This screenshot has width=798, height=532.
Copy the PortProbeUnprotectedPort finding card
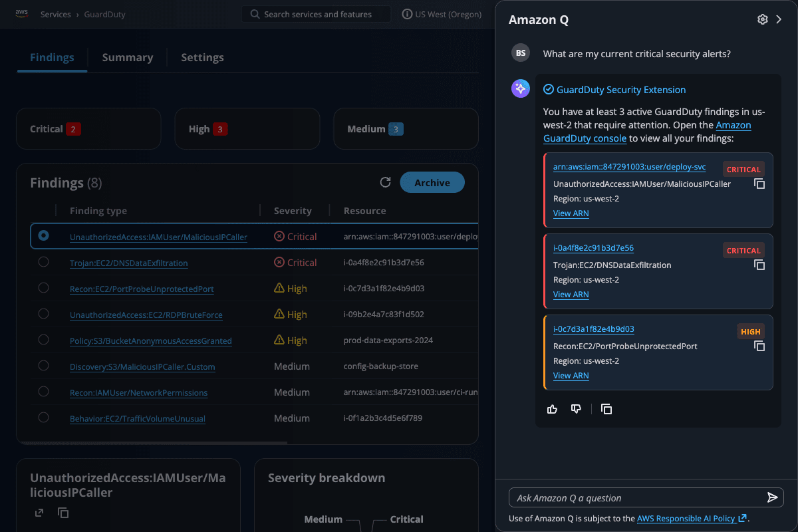click(759, 346)
